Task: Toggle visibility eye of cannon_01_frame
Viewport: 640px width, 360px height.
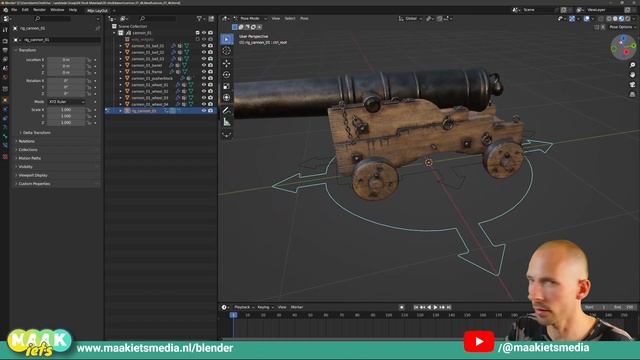Action: (x=204, y=72)
